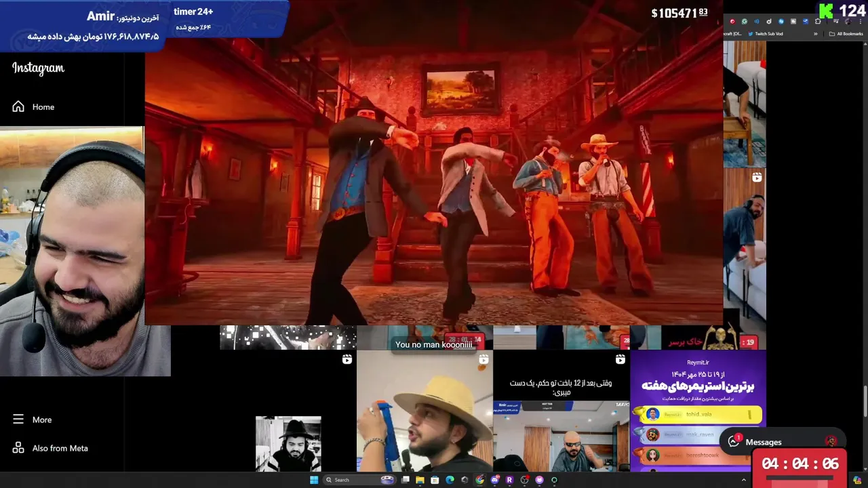Open the All Bookmarks folder
The image size is (868, 488).
[x=846, y=34]
